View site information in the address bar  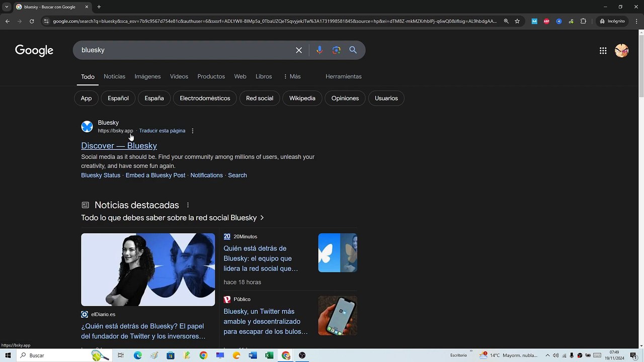tap(46, 21)
